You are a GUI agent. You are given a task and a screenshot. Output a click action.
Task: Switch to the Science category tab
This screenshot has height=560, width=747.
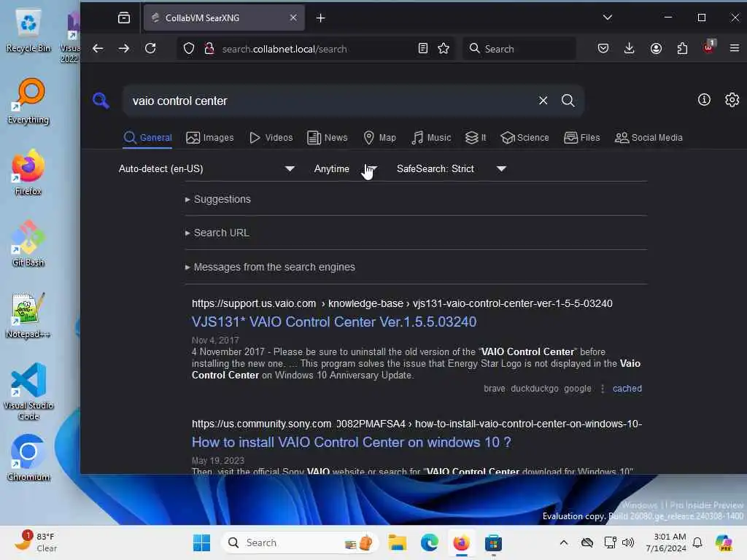pos(525,138)
